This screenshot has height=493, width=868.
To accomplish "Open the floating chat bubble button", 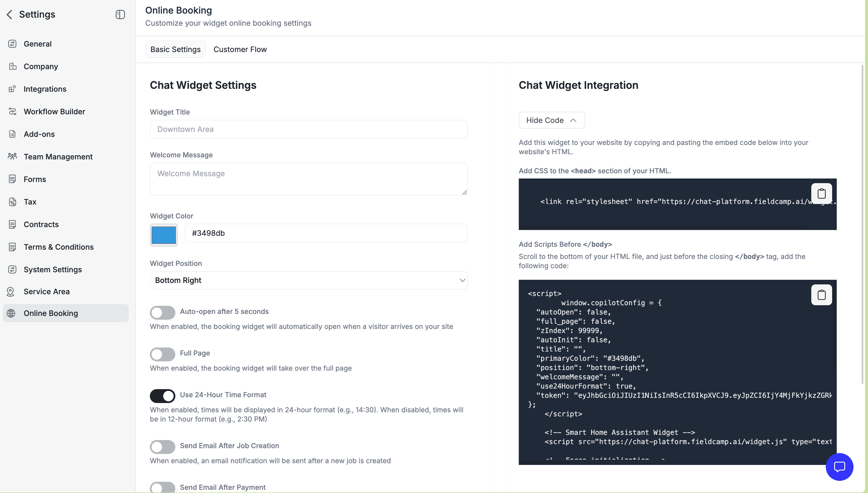I will coord(839,467).
